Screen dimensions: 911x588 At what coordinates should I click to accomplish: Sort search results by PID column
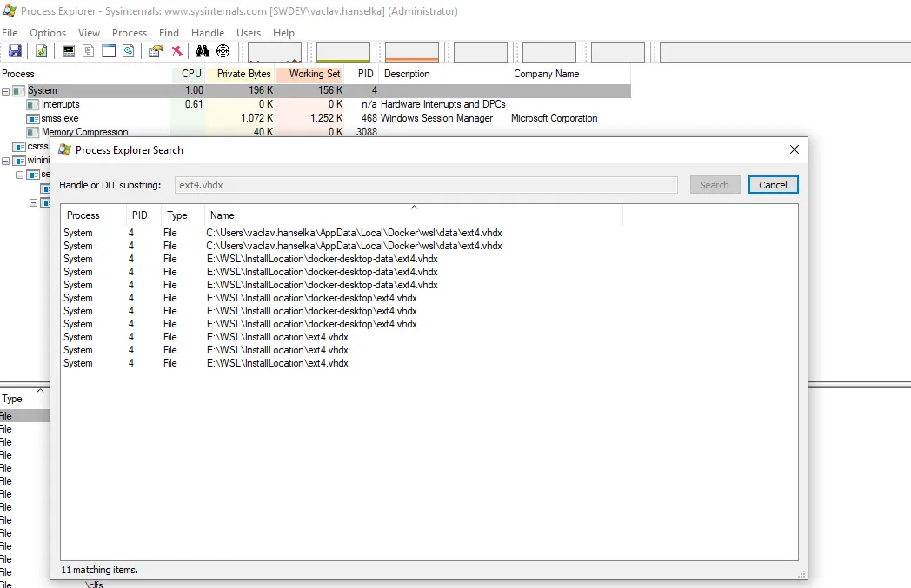[x=143, y=215]
